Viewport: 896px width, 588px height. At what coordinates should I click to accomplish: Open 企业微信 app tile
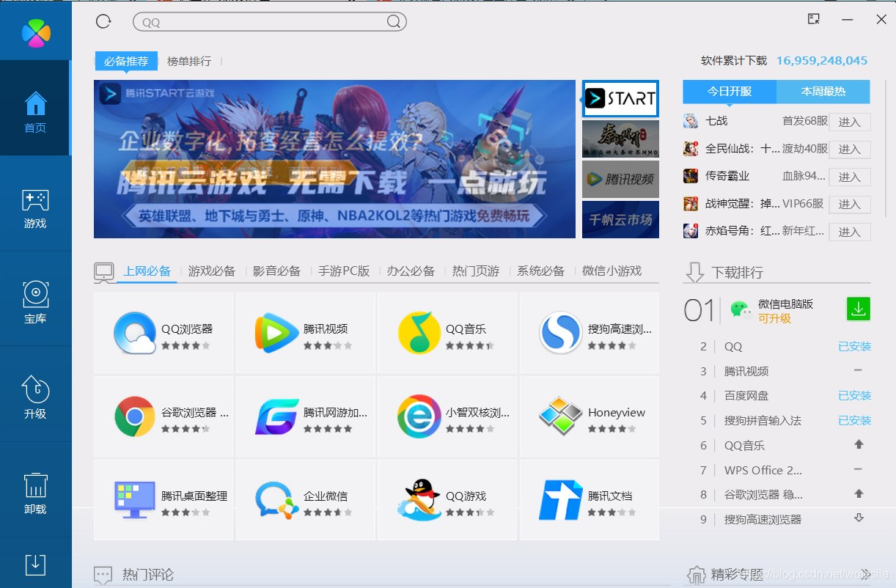tap(306, 500)
